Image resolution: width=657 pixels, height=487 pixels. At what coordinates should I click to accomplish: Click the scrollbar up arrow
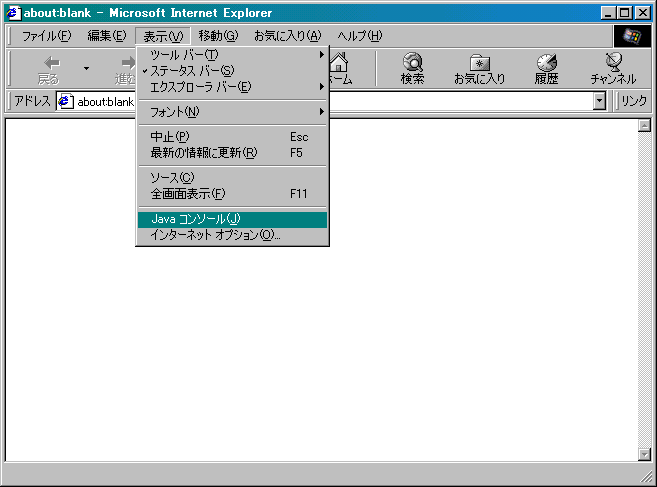tap(644, 125)
